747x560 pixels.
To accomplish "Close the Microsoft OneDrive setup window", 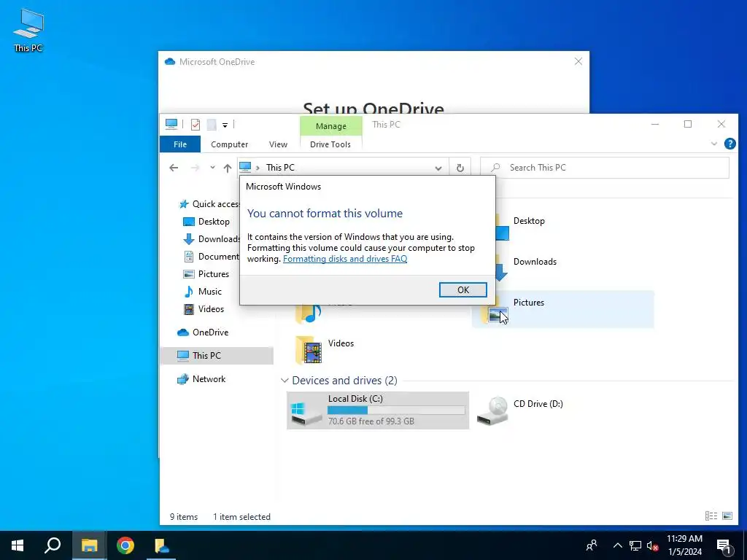I will click(578, 61).
